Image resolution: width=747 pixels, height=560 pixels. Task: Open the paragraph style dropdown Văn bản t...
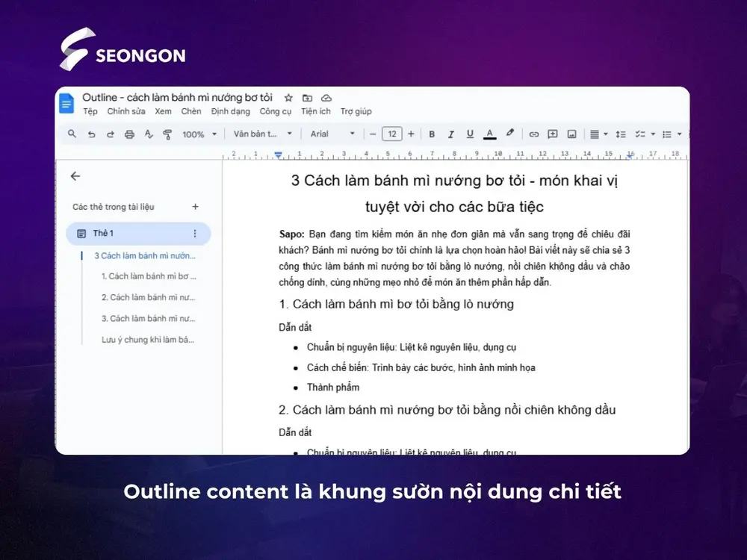262,134
